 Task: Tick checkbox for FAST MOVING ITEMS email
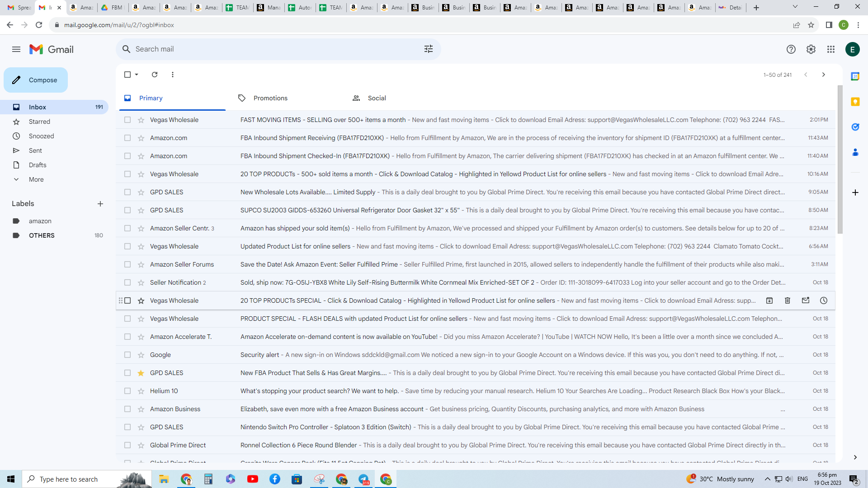click(x=127, y=120)
